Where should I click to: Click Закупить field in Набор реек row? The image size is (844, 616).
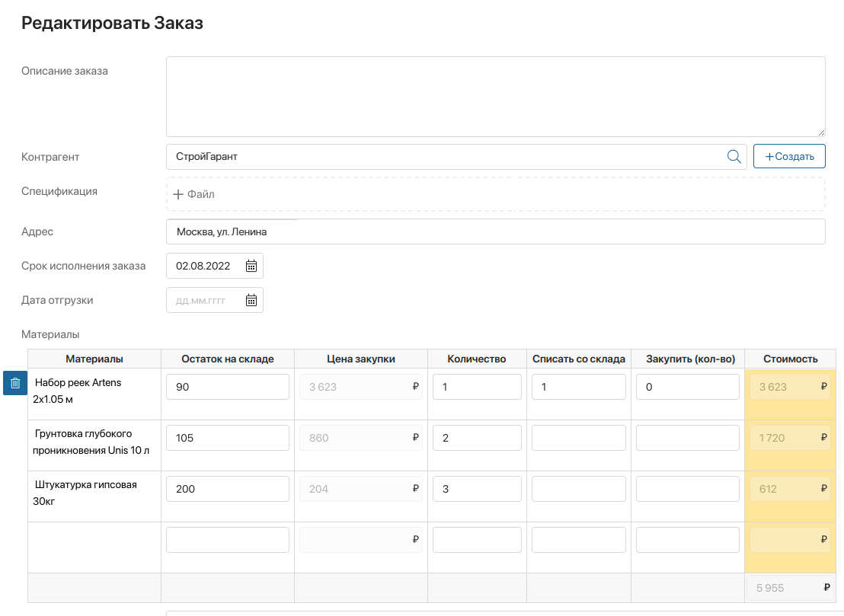pos(687,387)
